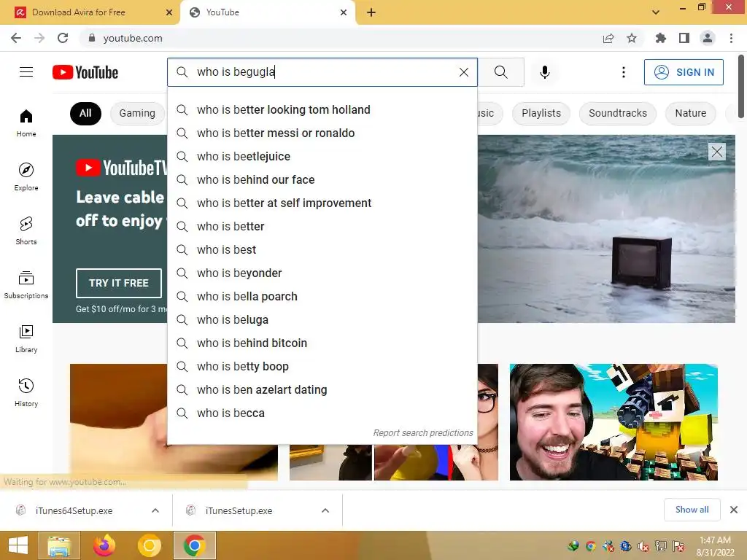Screen dimensions: 747x560
Task: Open File Explorer from taskbar
Action: coord(59,545)
